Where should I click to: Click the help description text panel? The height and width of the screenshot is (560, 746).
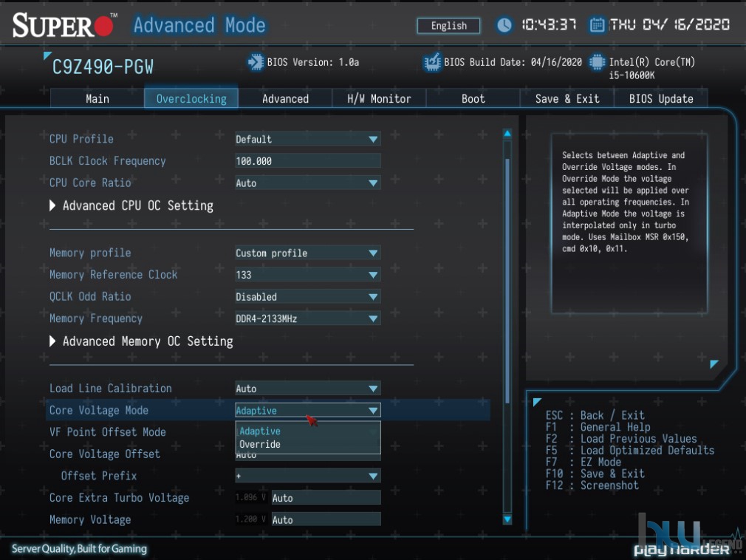629,224
